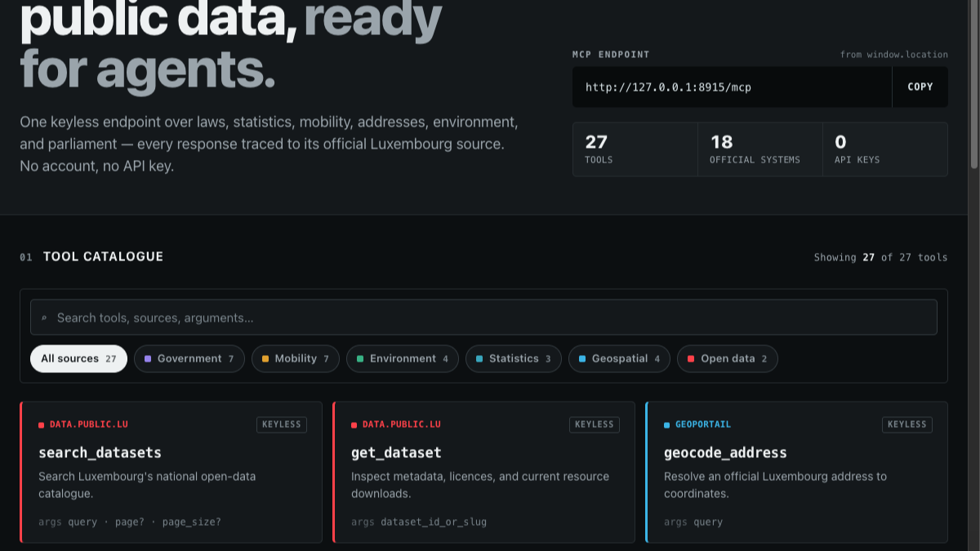The width and height of the screenshot is (980, 551).
Task: Click the page scrollbar thumb
Action: pyautogui.click(x=974, y=83)
